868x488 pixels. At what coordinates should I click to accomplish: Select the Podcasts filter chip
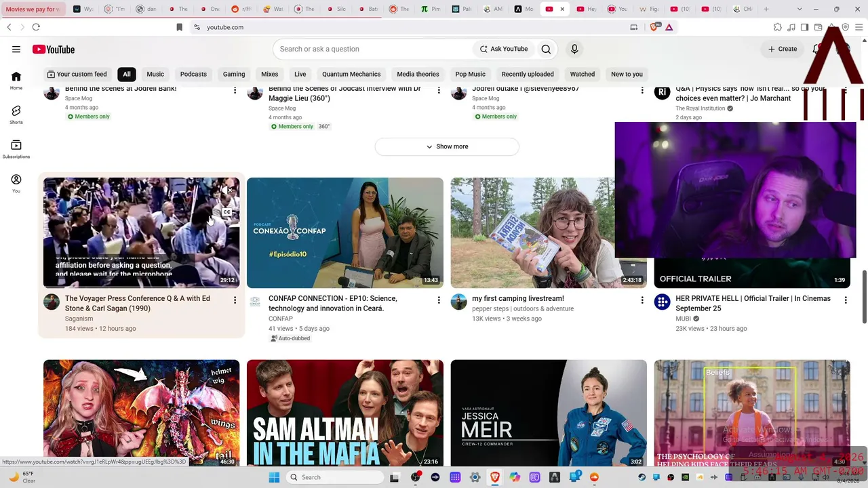[193, 74]
